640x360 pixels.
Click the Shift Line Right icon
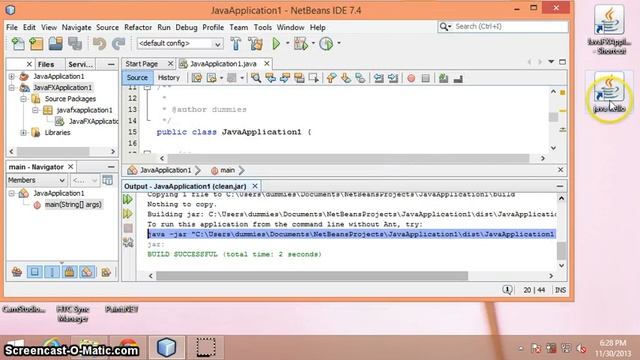click(x=393, y=78)
